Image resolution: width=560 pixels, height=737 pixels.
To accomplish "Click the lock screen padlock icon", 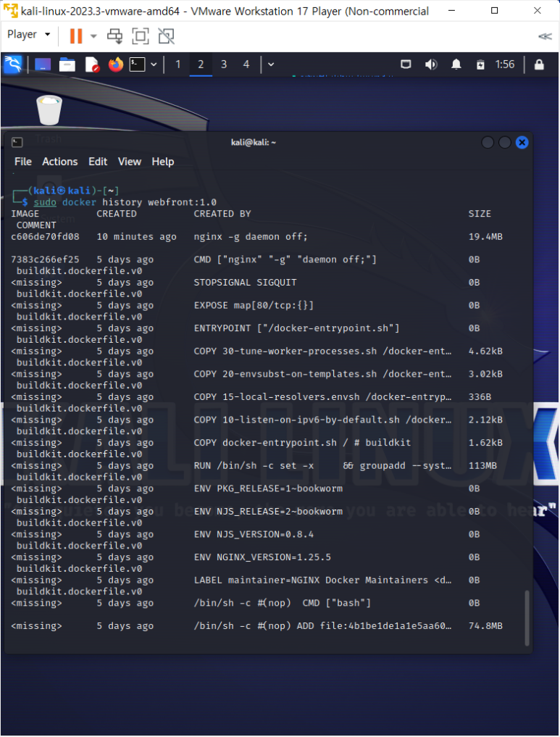I will click(539, 64).
